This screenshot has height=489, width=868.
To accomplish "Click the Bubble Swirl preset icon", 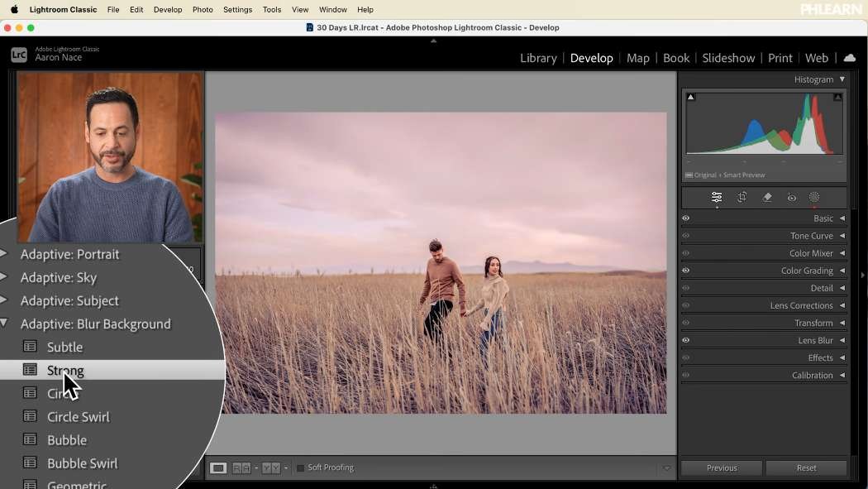I will (x=30, y=463).
